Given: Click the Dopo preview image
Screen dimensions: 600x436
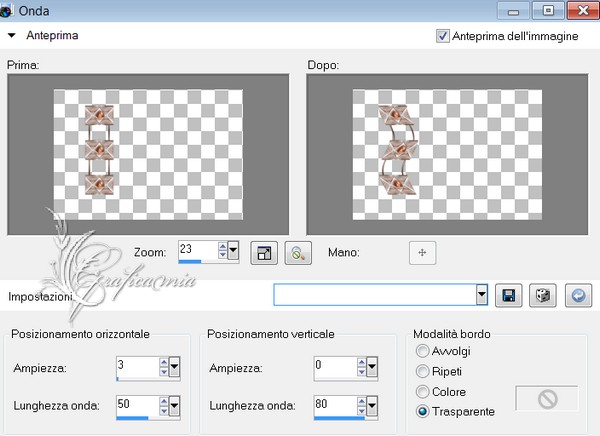Looking at the screenshot, I should [447, 154].
